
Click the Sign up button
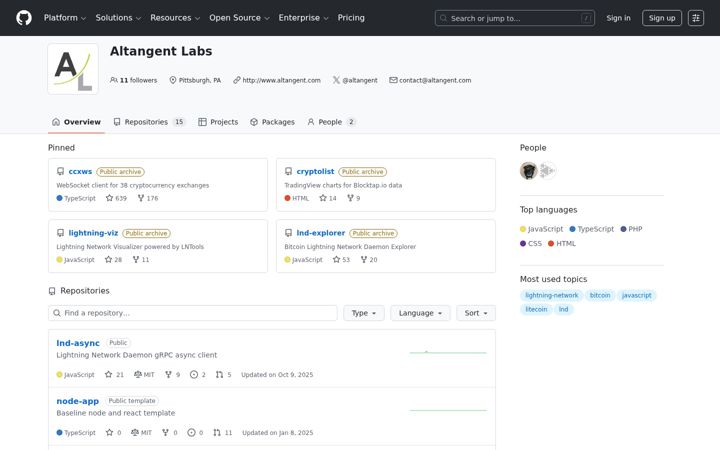click(x=662, y=18)
